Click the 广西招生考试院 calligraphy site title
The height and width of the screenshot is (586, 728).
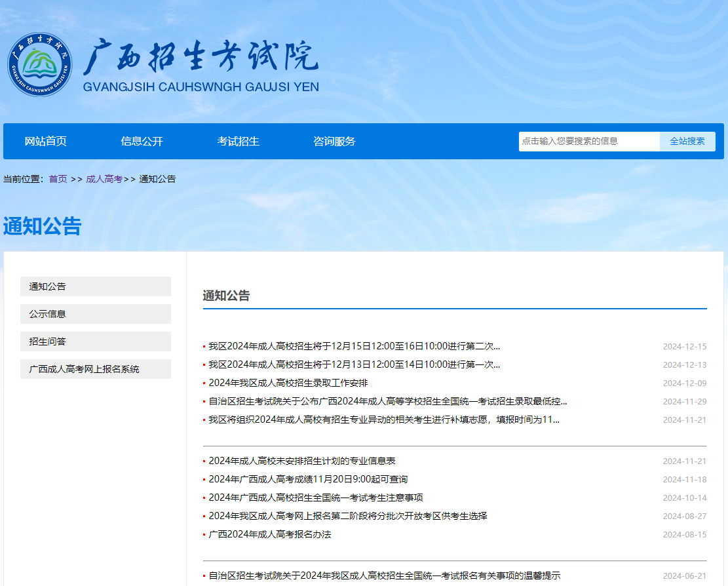pyautogui.click(x=201, y=58)
